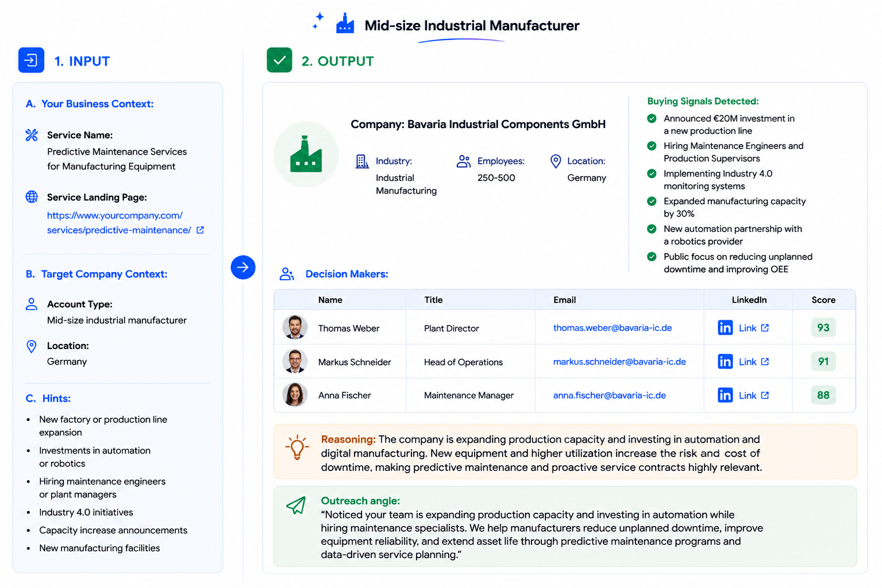
Task: Click the green Output checkmark icon
Action: pyautogui.click(x=279, y=60)
